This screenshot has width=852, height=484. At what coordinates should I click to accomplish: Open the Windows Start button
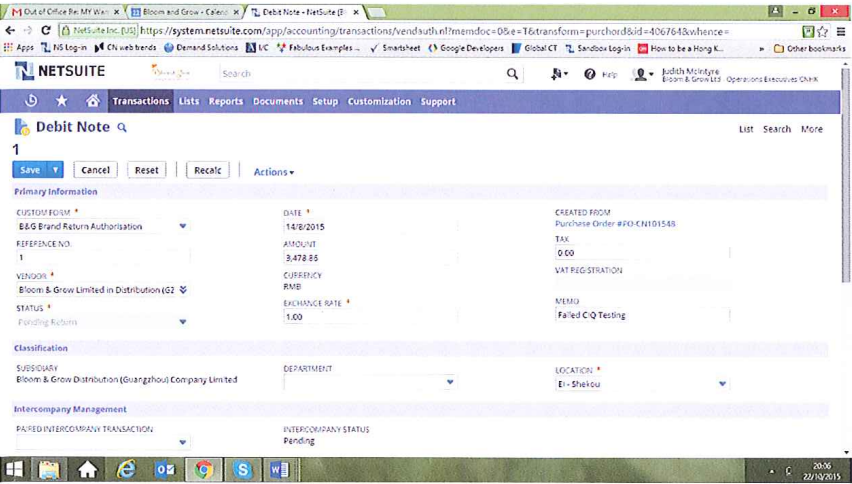point(15,469)
